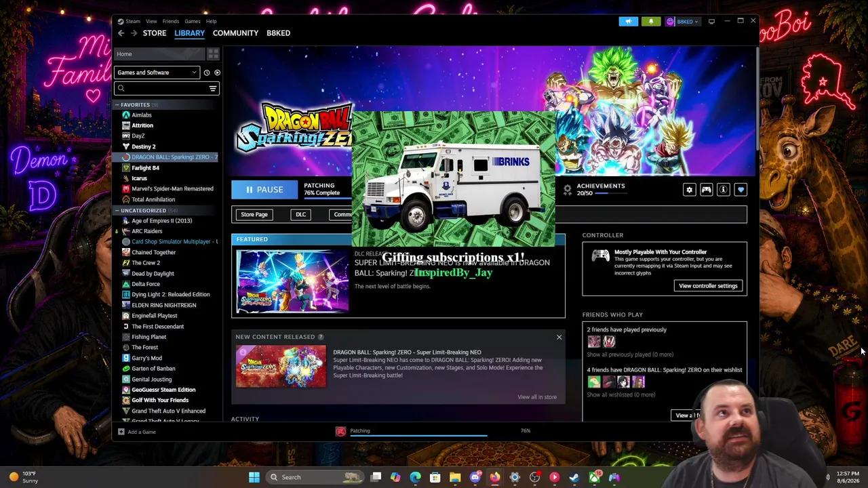Viewport: 868px width, 488px height.
Task: Select the Library tab
Action: point(189,33)
